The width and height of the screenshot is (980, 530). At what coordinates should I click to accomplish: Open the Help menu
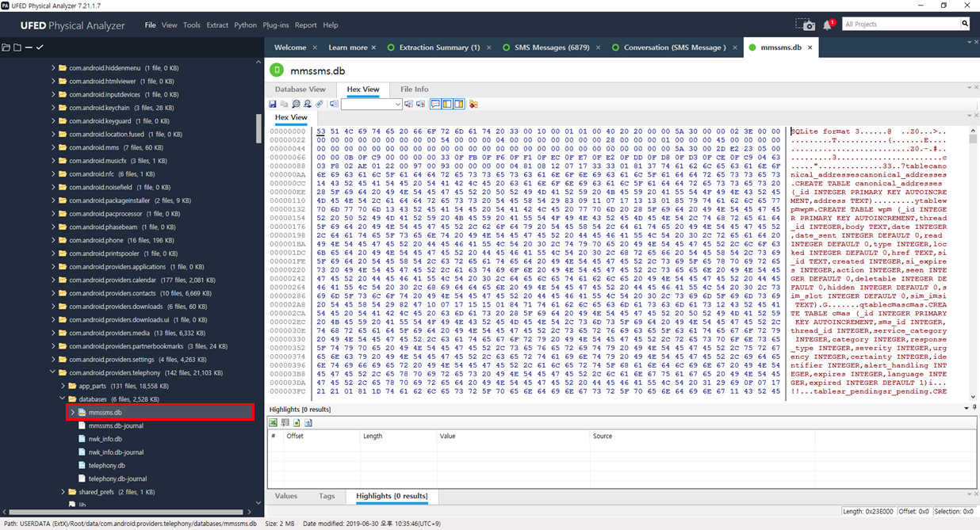[331, 25]
